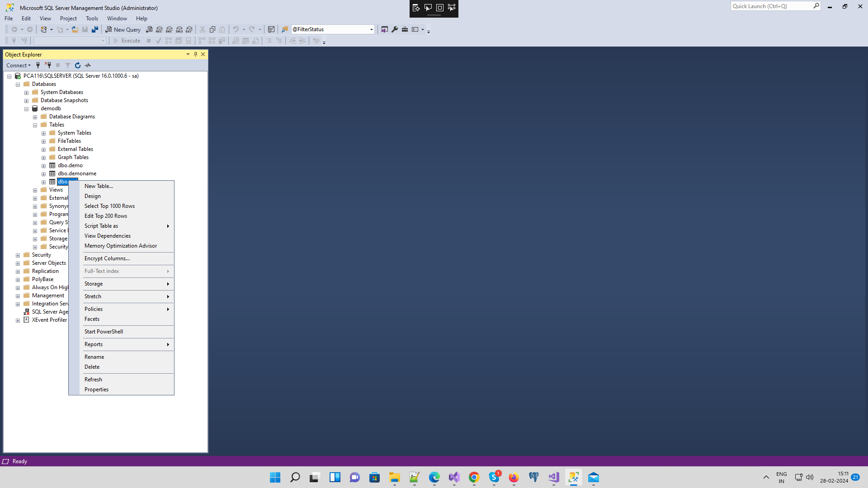Image resolution: width=868 pixels, height=488 pixels.
Task: Open the Window menu
Action: pyautogui.click(x=117, y=19)
